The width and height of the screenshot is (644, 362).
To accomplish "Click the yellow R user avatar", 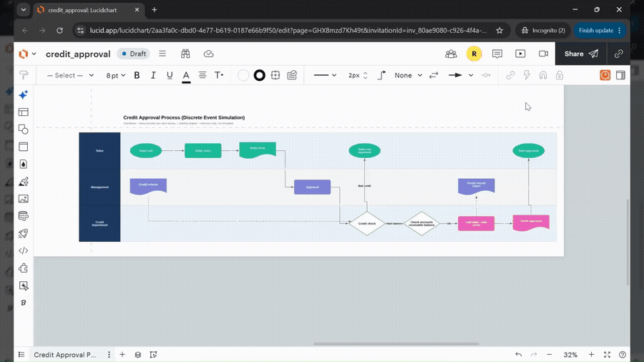I will click(x=474, y=54).
